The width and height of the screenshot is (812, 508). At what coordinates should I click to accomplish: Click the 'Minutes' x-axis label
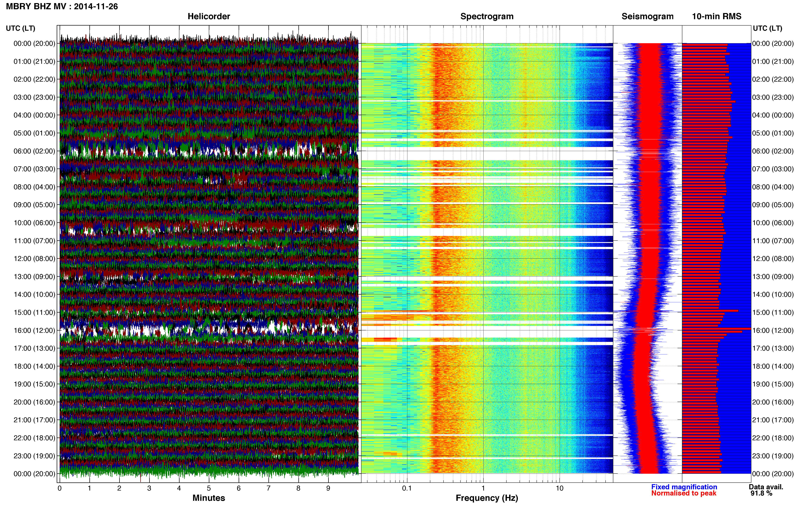[x=208, y=498]
